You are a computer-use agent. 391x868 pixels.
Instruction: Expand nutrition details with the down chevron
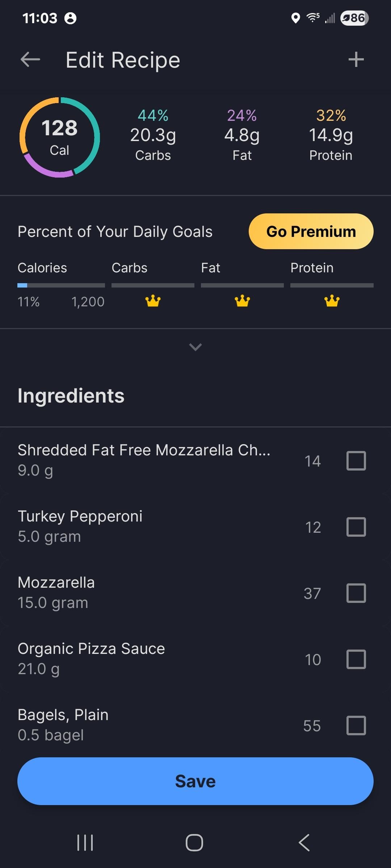point(195,347)
